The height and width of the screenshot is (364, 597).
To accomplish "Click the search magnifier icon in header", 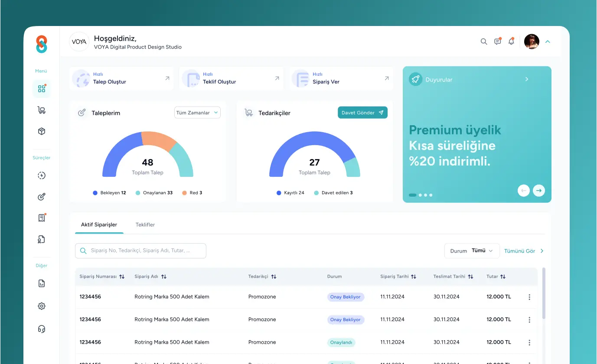I will (x=484, y=42).
